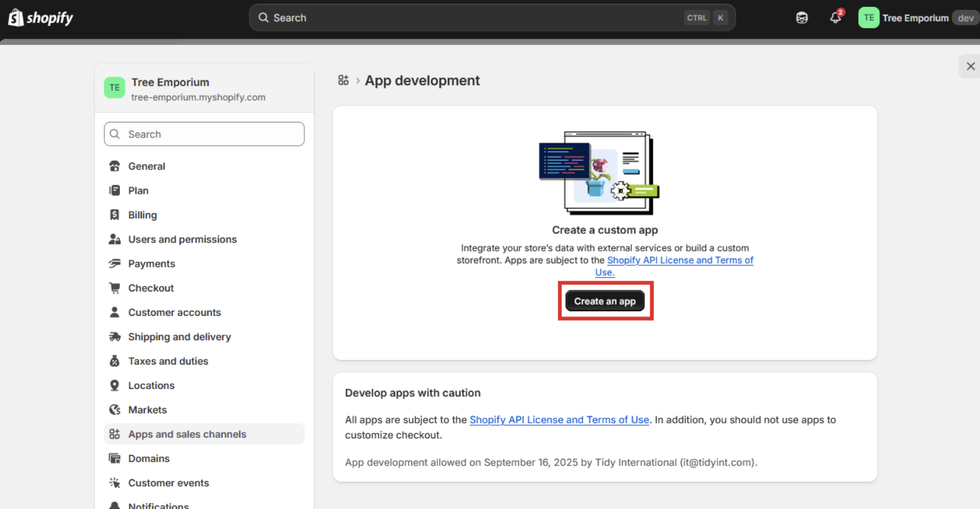Click the TE store avatar in settings sidebar
The width and height of the screenshot is (980, 509).
tap(114, 88)
